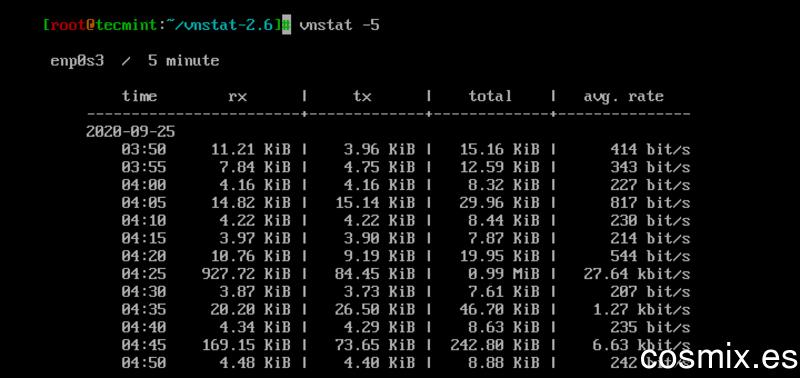This screenshot has width=800, height=378.
Task: Click the 04:45 time entry
Action: 144,345
